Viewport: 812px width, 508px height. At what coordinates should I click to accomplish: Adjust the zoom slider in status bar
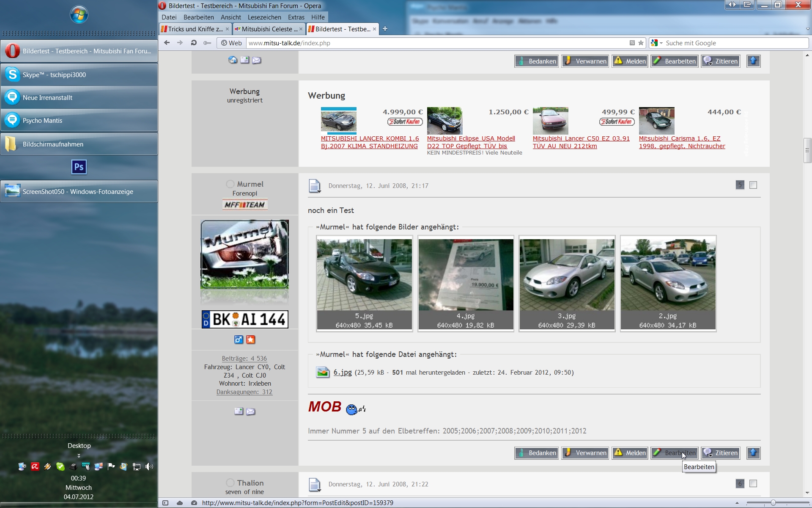(773, 503)
